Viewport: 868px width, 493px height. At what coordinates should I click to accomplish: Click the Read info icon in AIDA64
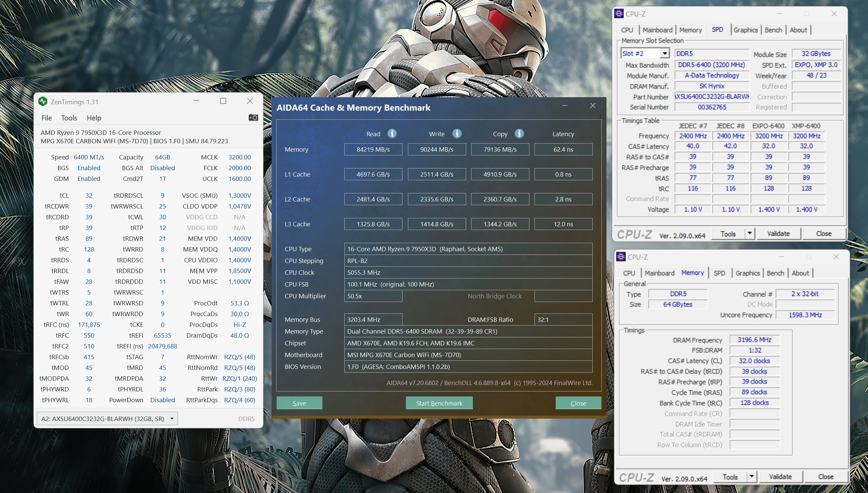392,134
